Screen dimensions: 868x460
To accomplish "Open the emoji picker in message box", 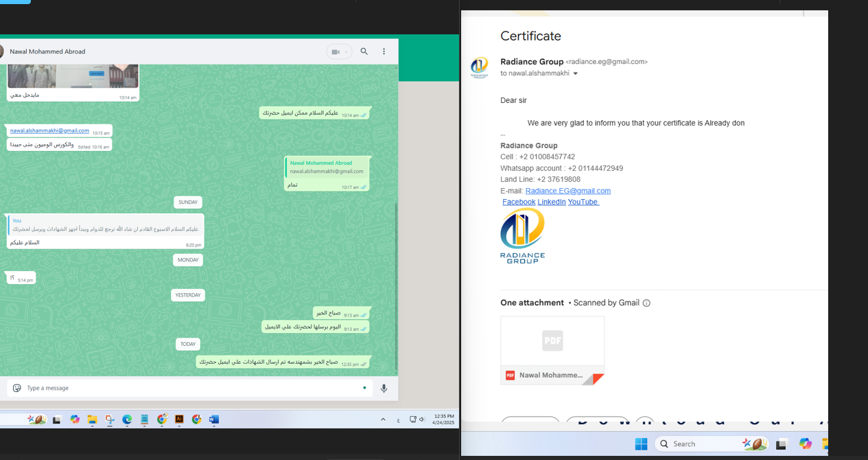I will [x=17, y=388].
